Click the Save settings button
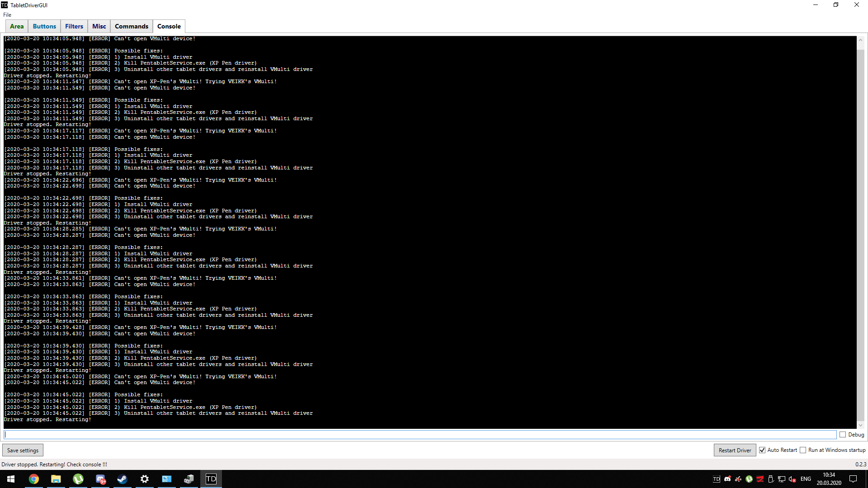868x488 pixels. [x=23, y=450]
